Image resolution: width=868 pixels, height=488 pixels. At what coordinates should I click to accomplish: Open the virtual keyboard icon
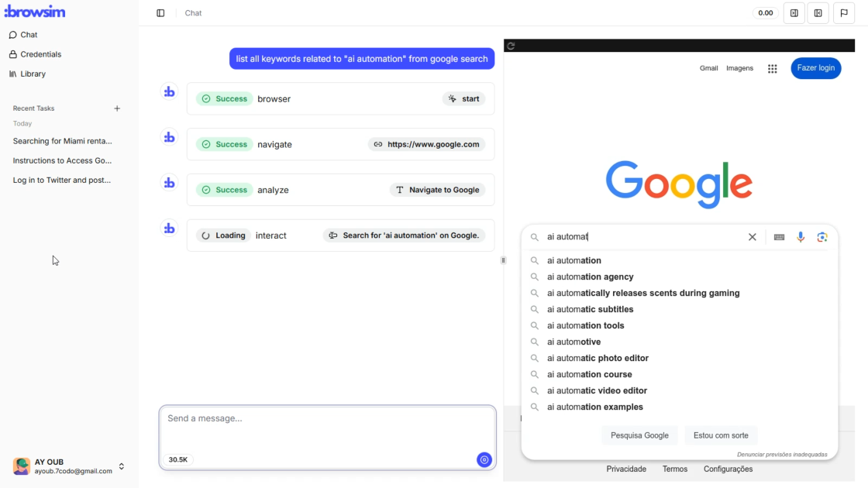coord(780,237)
